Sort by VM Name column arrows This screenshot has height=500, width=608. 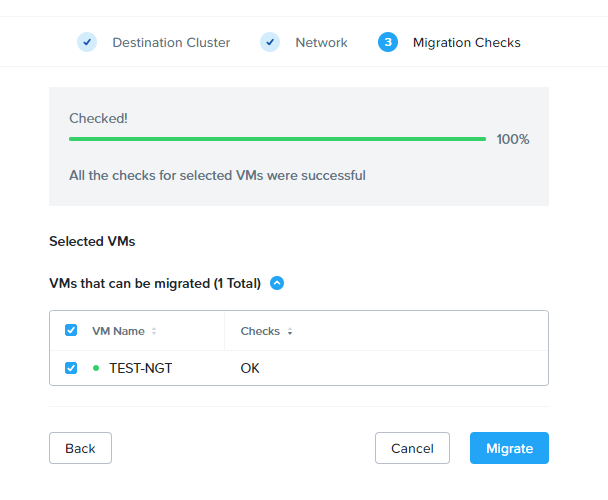pyautogui.click(x=154, y=331)
